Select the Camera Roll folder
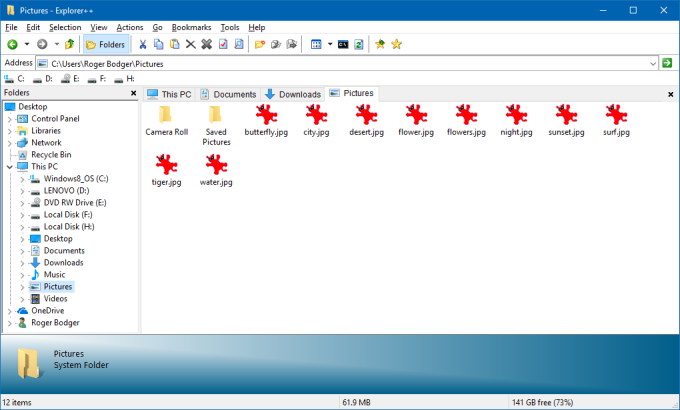Screen dimensions: 680x410 pos(167,121)
